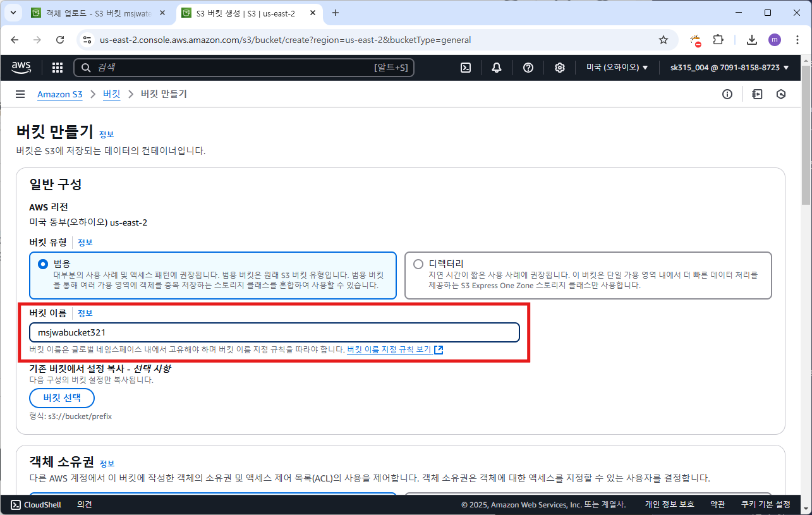This screenshot has height=515, width=812.
Task: Go back to the previous page
Action: tap(15, 40)
